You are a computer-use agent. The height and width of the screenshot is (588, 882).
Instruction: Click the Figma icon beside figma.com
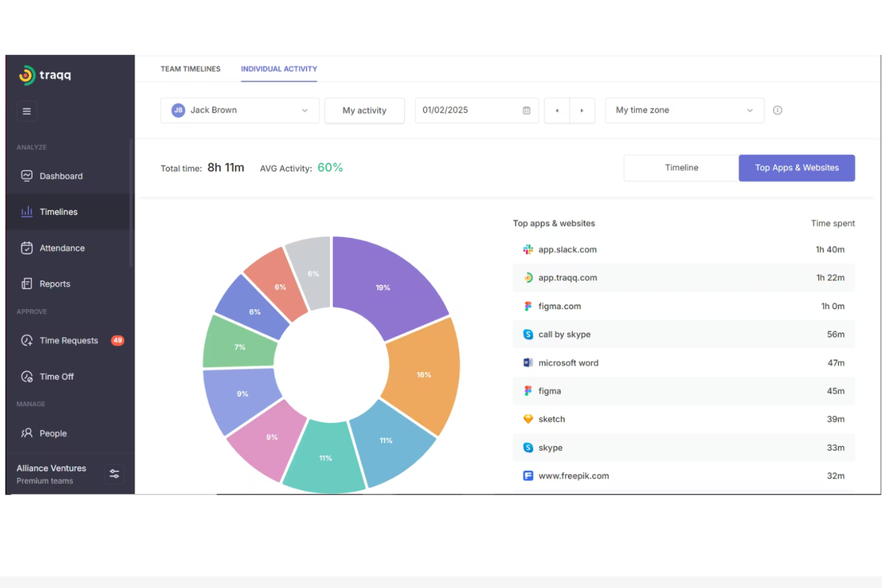point(528,306)
